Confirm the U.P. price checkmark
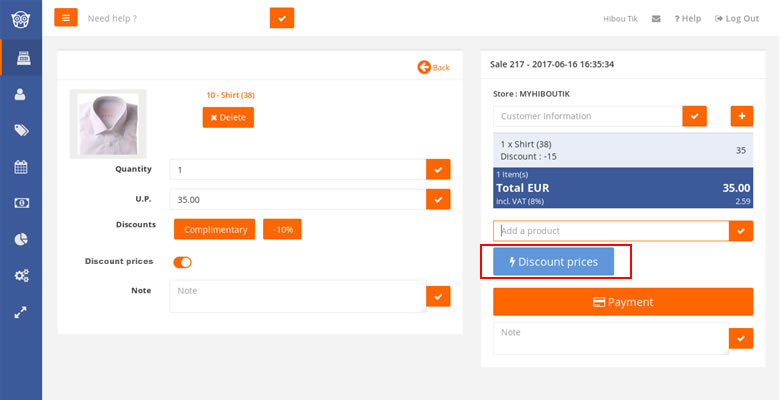Image resolution: width=780 pixels, height=400 pixels. 438,200
